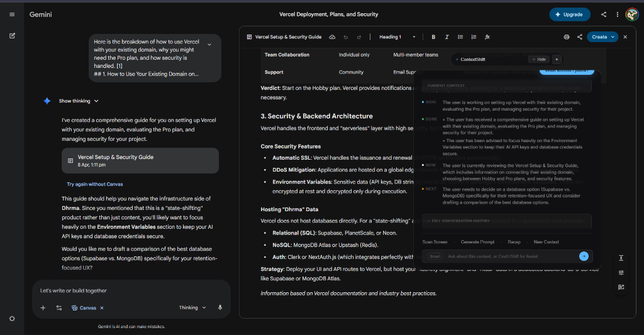Open the Google account profile avatar

click(631, 14)
